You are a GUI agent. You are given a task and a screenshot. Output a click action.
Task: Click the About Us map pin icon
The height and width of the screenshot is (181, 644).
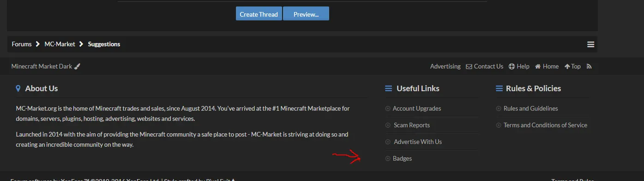pos(18,88)
